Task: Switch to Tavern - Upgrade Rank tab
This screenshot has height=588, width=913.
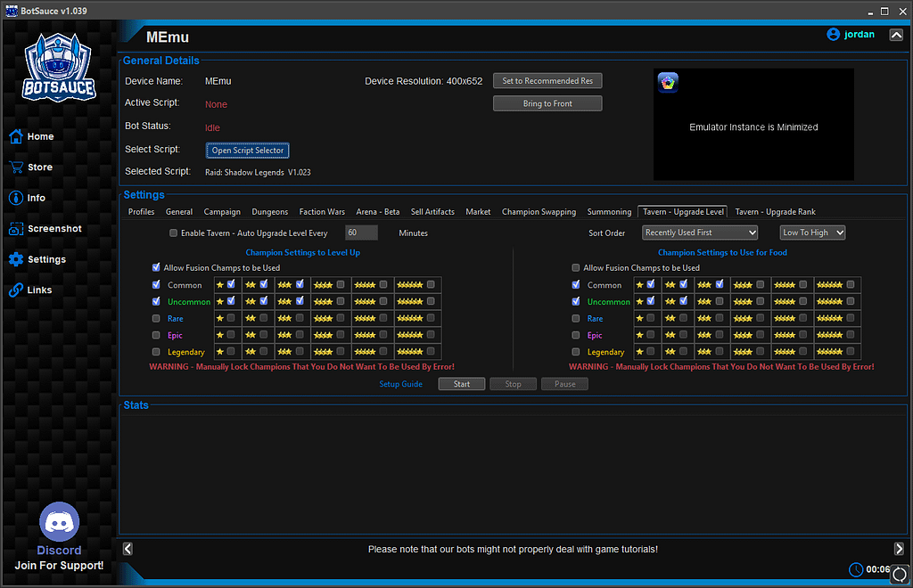Action: (x=775, y=211)
